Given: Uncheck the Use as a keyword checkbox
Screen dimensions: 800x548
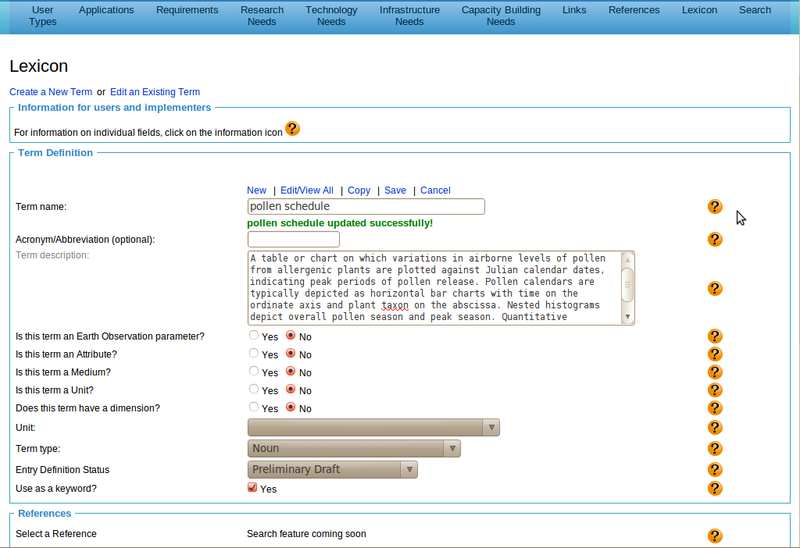Looking at the screenshot, I should coord(252,488).
